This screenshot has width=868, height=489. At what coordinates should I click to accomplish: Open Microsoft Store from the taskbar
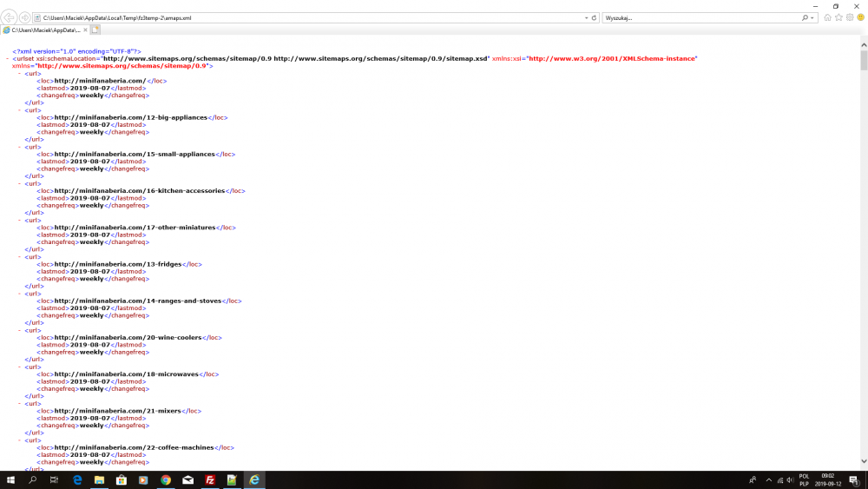(122, 480)
